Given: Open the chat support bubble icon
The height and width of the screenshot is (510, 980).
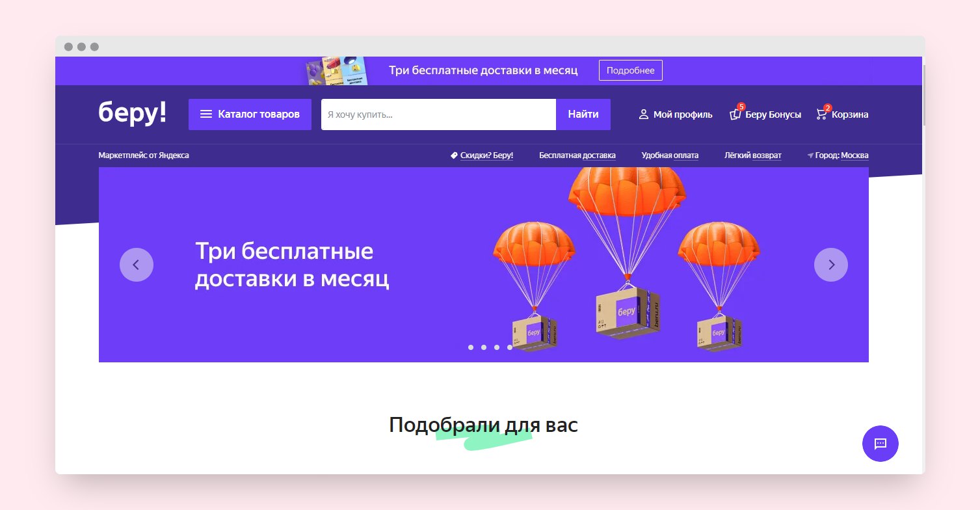Looking at the screenshot, I should coord(880,444).
